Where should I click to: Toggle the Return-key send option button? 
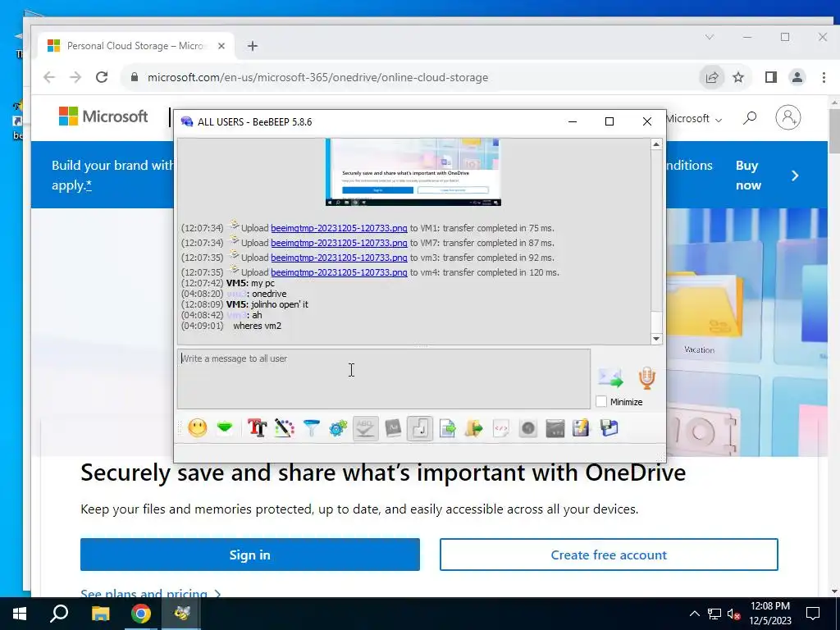coord(420,428)
